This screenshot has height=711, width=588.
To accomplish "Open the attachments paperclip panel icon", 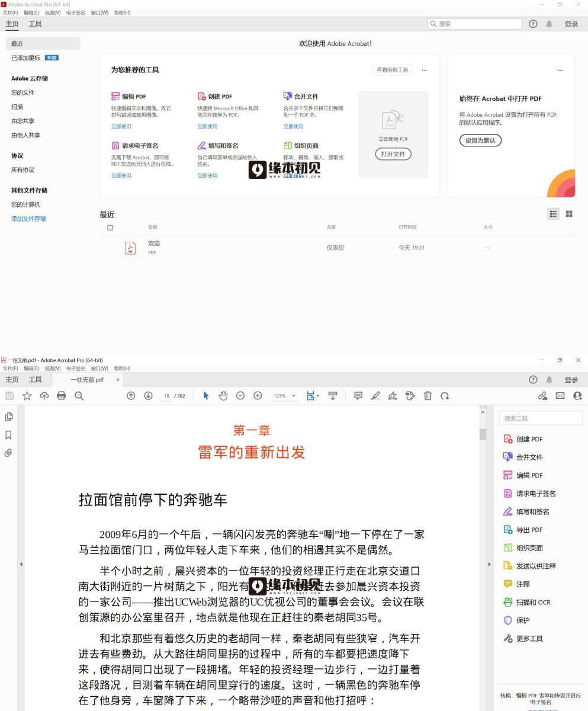I will tap(9, 453).
